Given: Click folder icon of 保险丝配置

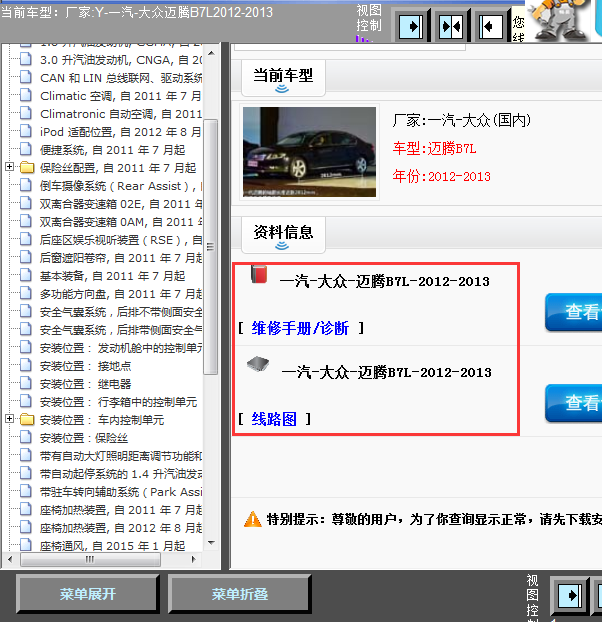Looking at the screenshot, I should (27, 168).
